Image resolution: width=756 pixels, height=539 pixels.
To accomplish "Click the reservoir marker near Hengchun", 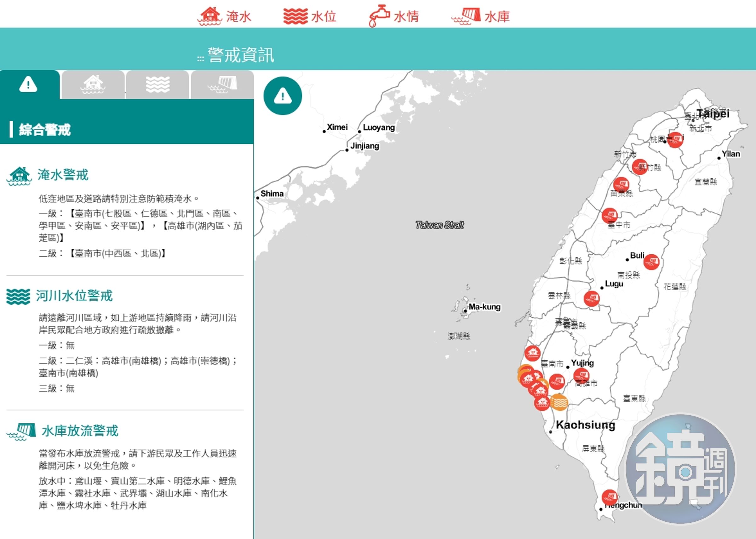I will point(610,497).
